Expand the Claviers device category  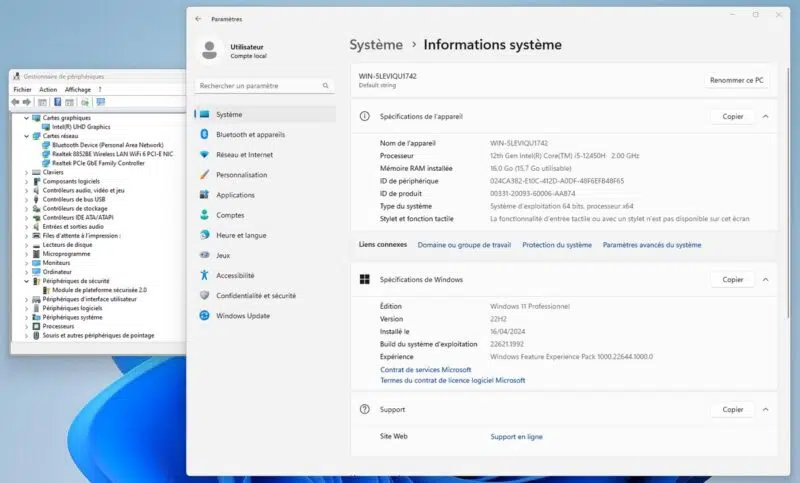coord(26,172)
